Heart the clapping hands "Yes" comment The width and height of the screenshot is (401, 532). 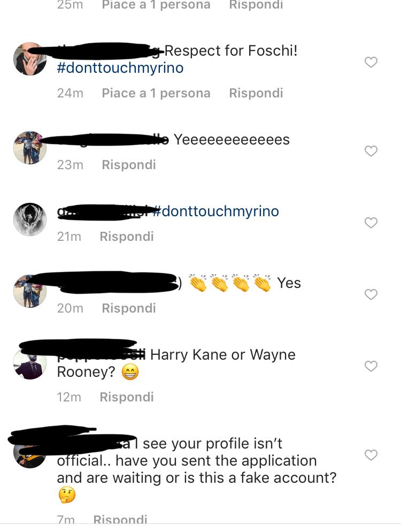[x=371, y=294]
